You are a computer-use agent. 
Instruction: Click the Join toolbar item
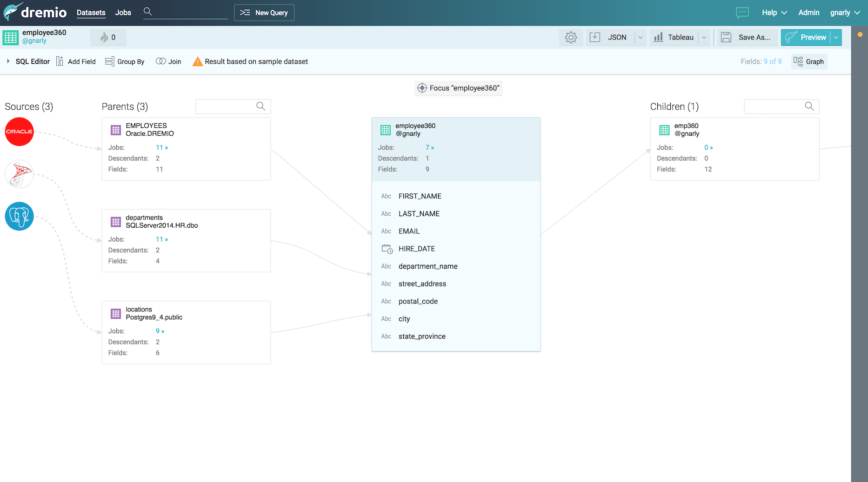click(x=168, y=61)
